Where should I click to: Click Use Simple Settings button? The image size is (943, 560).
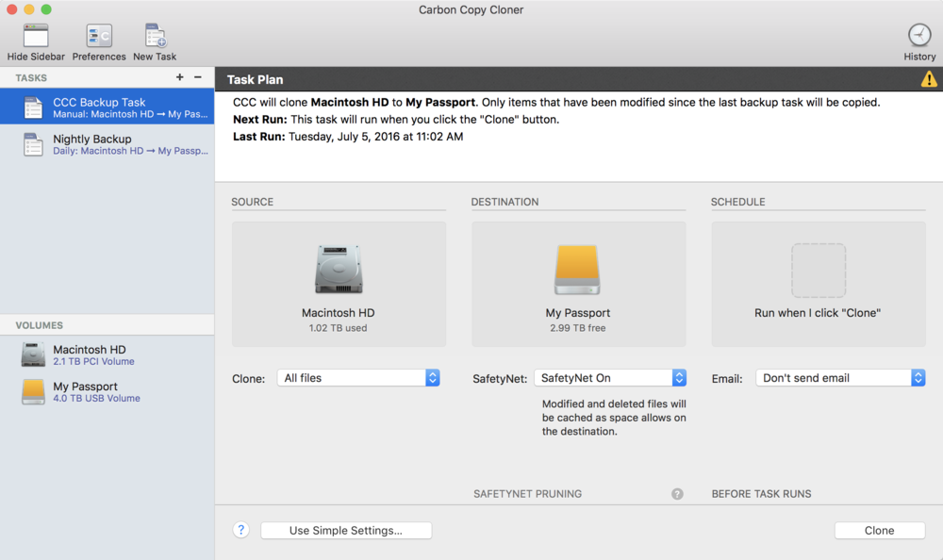(x=346, y=531)
